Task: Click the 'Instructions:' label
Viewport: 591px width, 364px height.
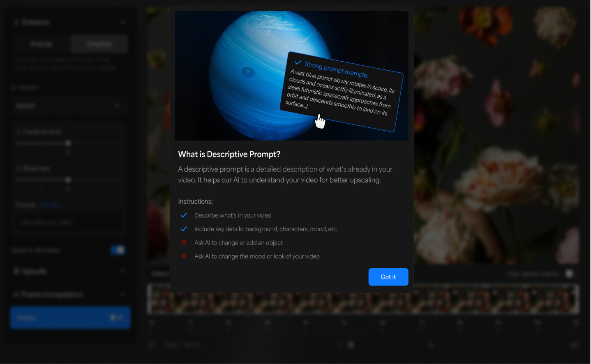Action: tap(195, 202)
